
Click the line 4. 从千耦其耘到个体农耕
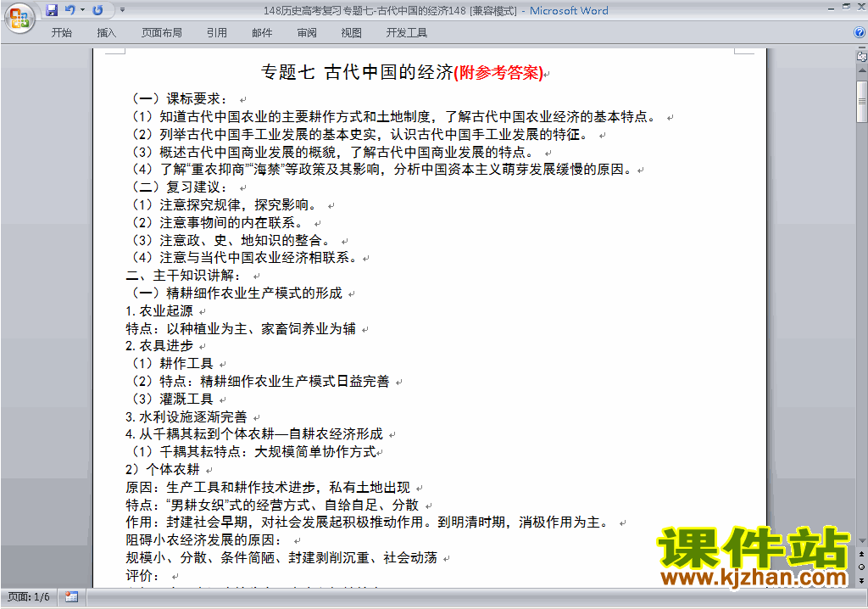tap(254, 434)
